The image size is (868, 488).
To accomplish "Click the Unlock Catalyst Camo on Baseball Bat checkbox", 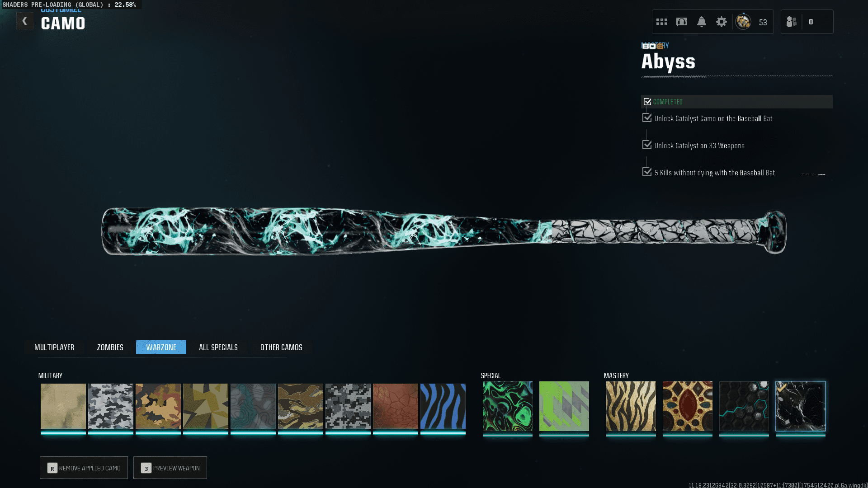I will click(647, 118).
